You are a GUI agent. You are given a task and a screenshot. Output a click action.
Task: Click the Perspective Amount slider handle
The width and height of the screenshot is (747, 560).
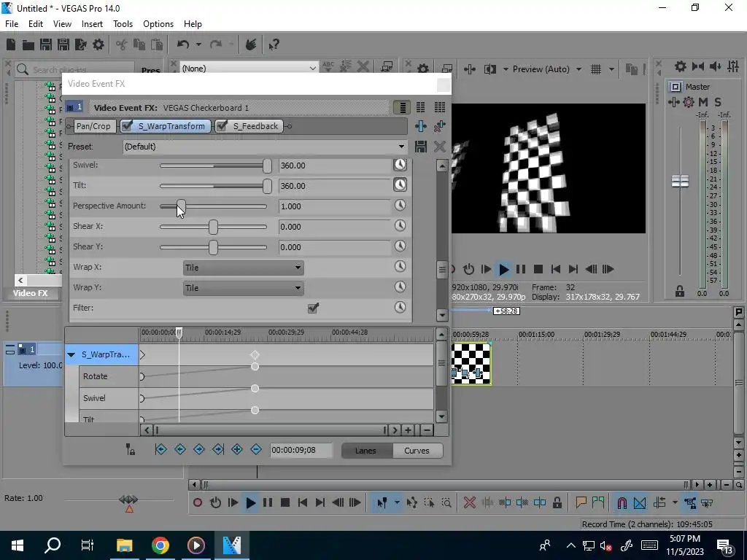[181, 206]
